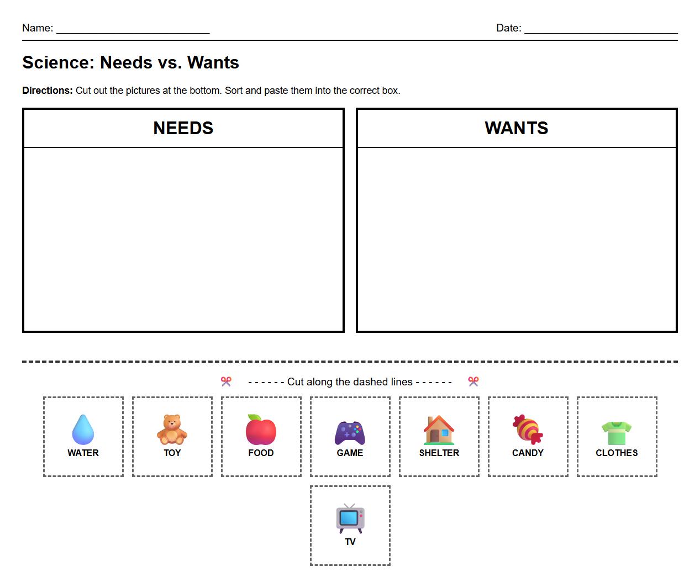Select the water droplet icon
Screen dimensions: 700x588
coord(83,430)
